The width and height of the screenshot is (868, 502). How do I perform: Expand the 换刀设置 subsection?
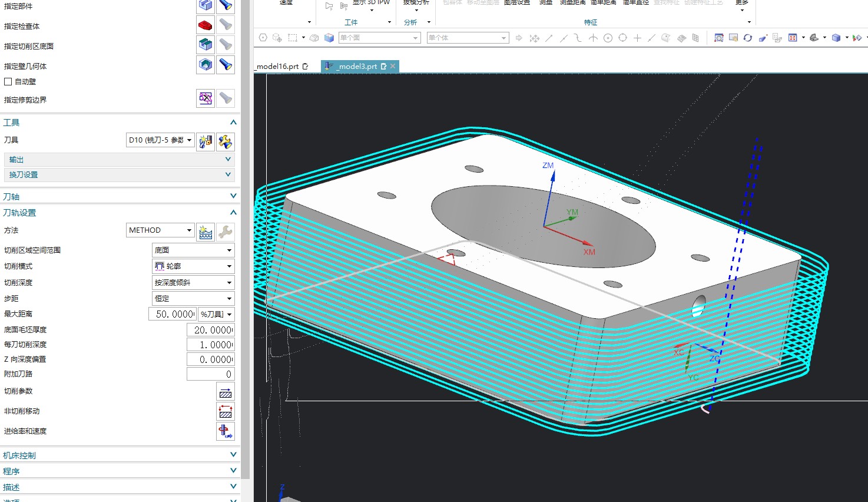click(x=228, y=175)
